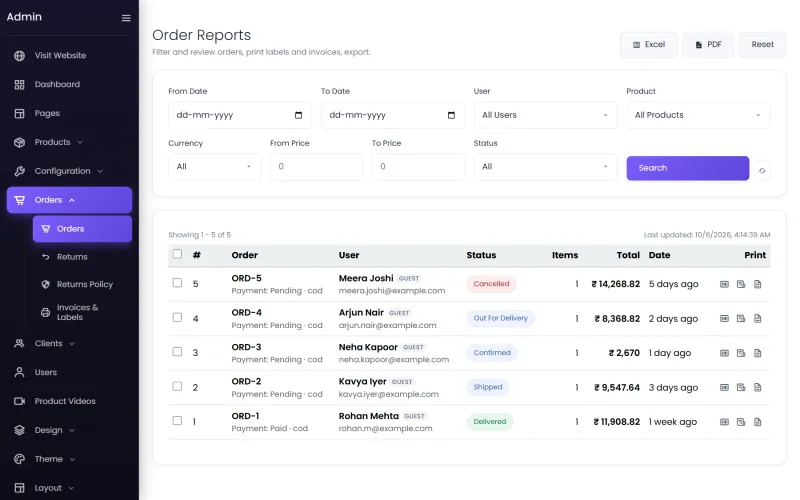This screenshot has width=800, height=500.
Task: Expand the Theme sidebar menu
Action: click(x=69, y=459)
